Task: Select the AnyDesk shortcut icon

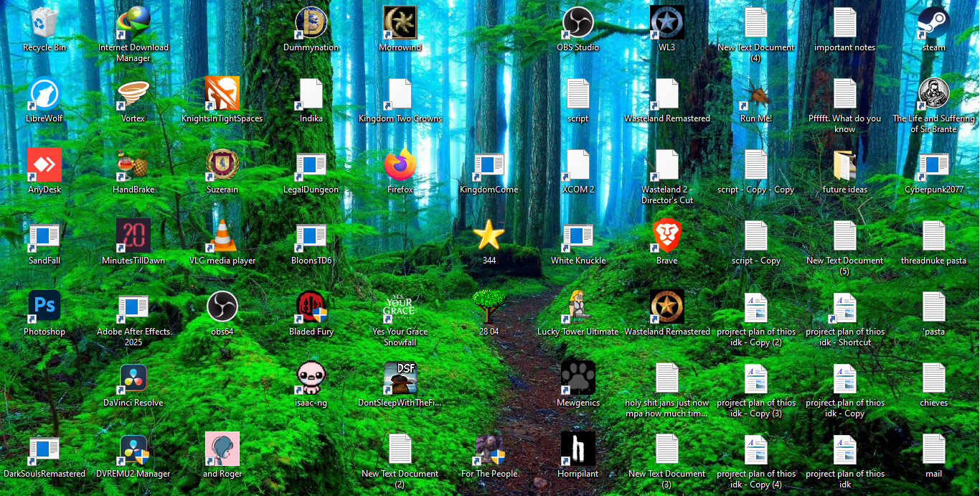Action: pos(44,164)
